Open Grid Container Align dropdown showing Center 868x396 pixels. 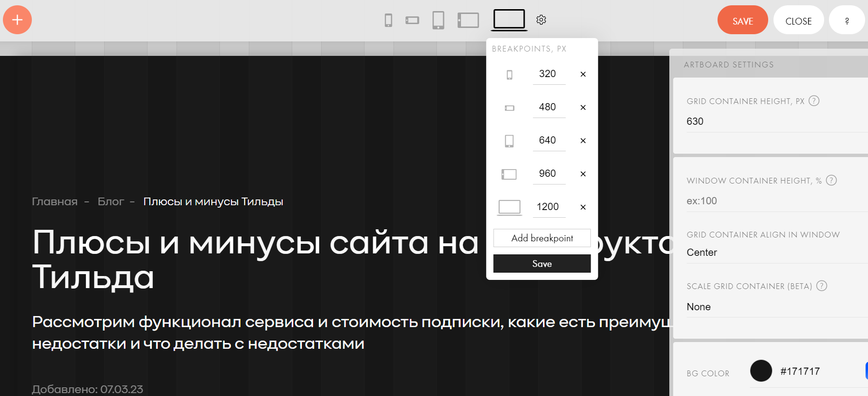tap(777, 252)
